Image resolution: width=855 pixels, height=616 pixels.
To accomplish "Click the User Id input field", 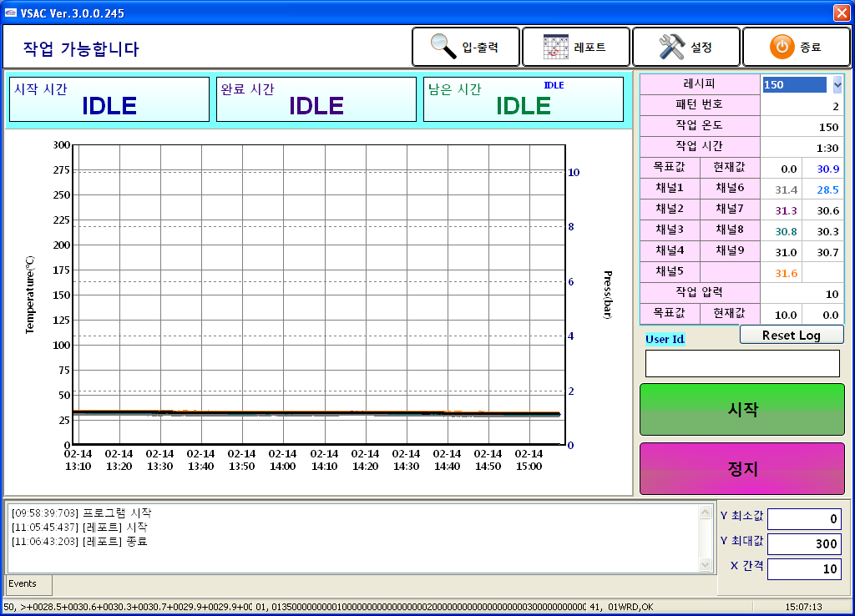I will 741,363.
